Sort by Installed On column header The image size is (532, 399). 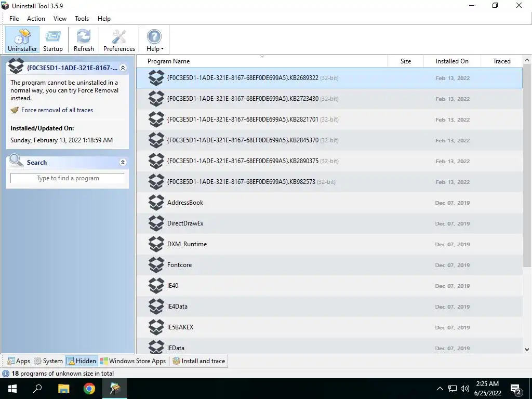[452, 61]
